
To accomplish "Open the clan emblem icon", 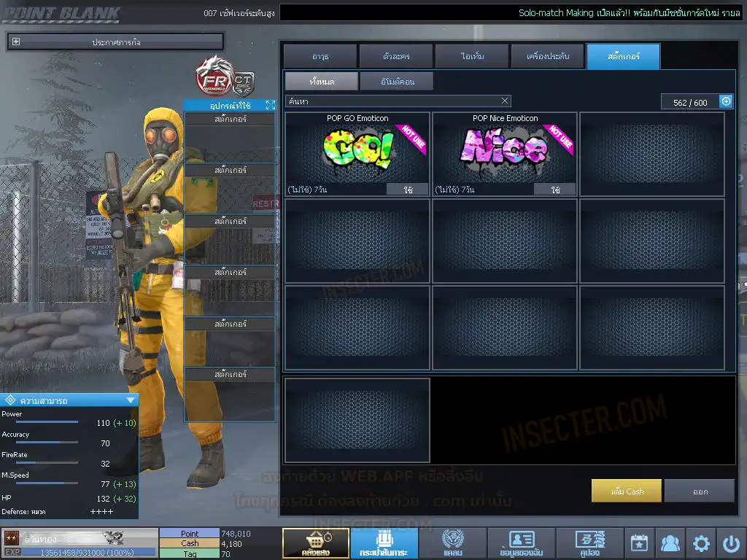I will pyautogui.click(x=452, y=543).
